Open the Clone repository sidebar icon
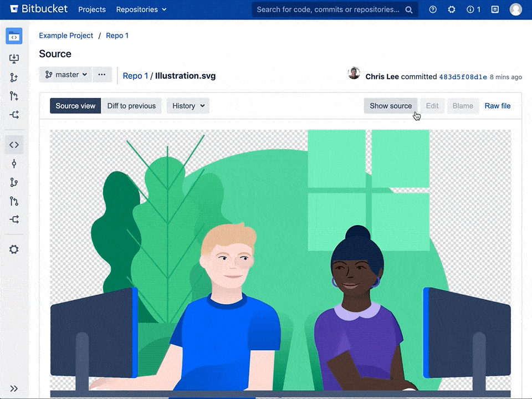Viewport: 532px width, 399px height. (x=14, y=58)
